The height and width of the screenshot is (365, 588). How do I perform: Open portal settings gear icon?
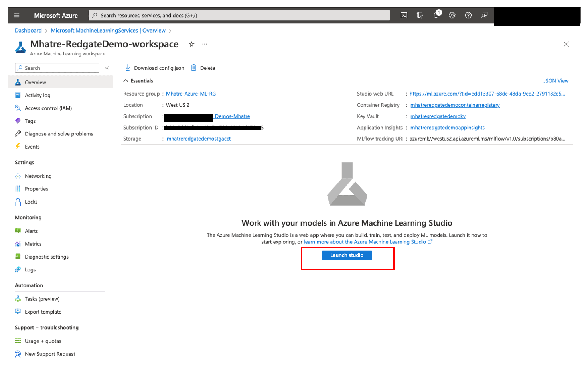coord(452,15)
